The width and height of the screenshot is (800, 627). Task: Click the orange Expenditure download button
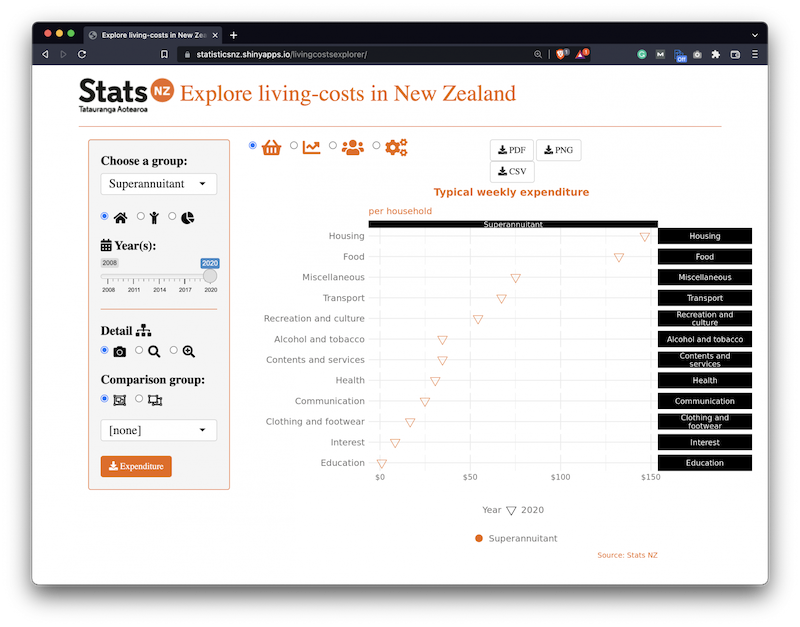click(x=136, y=466)
